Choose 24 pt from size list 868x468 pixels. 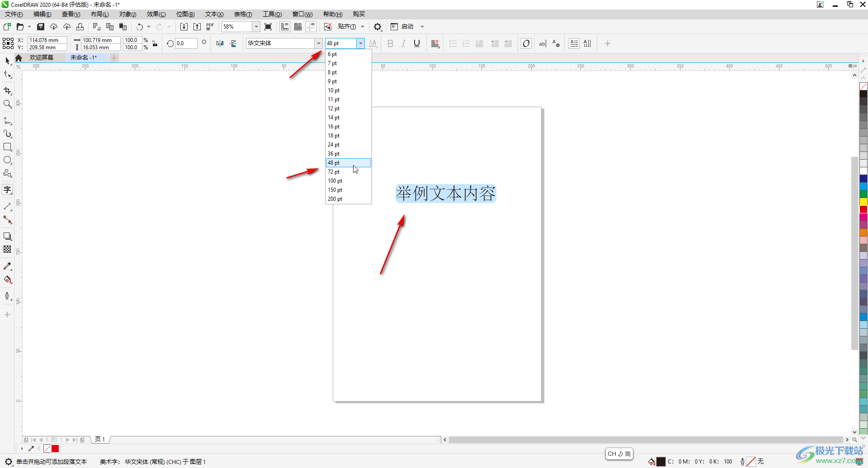348,145
